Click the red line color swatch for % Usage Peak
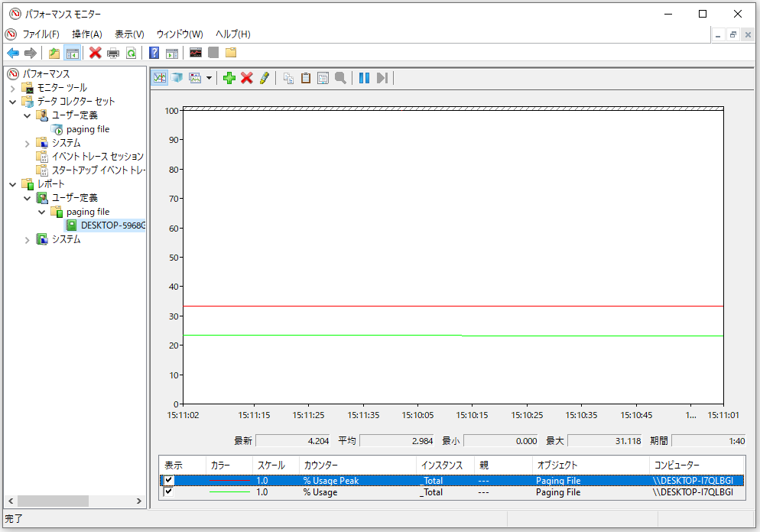The height and width of the screenshot is (532, 760). point(230,481)
